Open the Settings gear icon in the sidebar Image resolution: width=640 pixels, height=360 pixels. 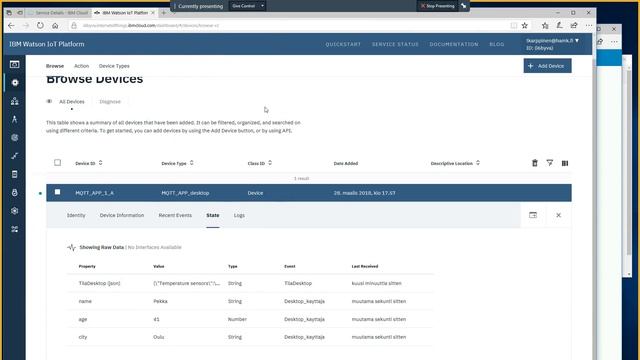point(14,211)
